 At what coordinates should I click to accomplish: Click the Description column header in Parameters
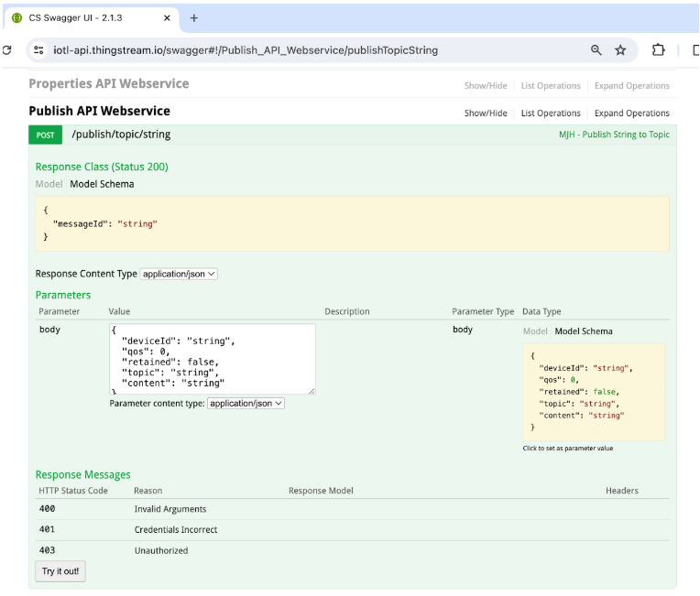[347, 311]
